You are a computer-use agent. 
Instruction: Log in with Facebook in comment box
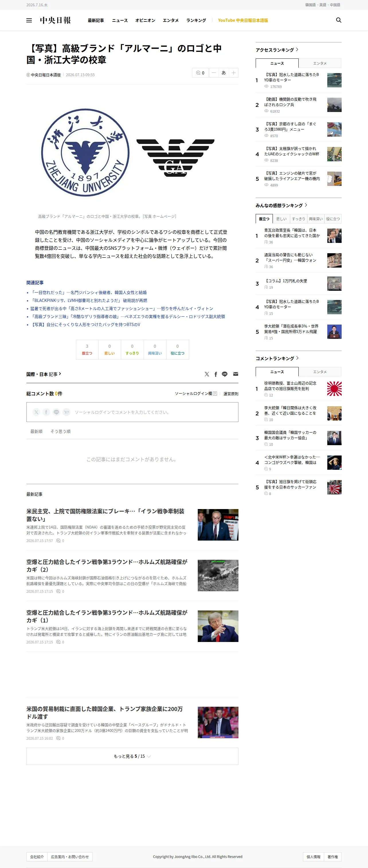46,412
